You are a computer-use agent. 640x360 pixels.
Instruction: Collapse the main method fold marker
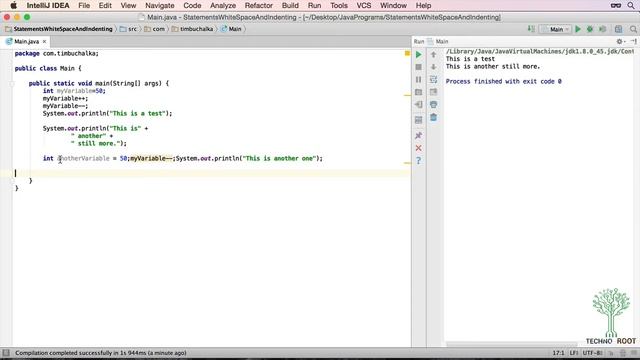(12, 84)
